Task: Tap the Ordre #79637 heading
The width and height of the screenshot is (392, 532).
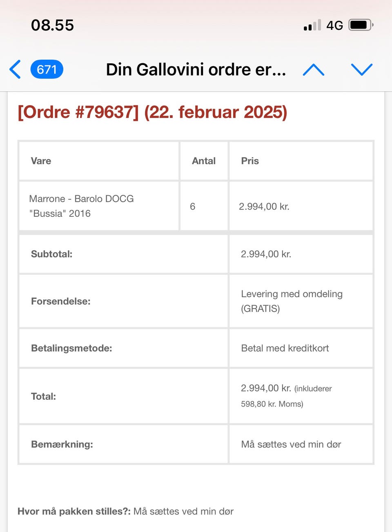Action: coord(152,112)
